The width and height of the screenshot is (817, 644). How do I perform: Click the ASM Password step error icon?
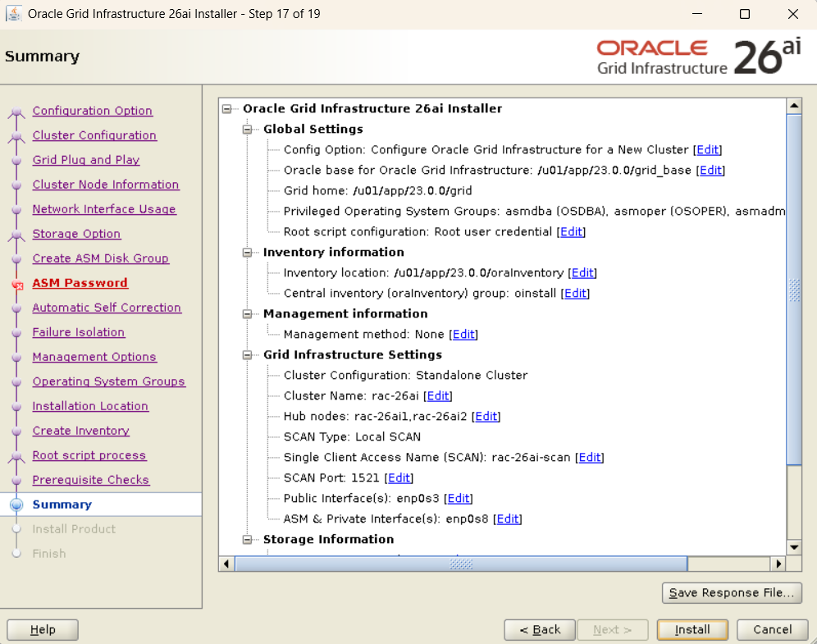coord(16,284)
